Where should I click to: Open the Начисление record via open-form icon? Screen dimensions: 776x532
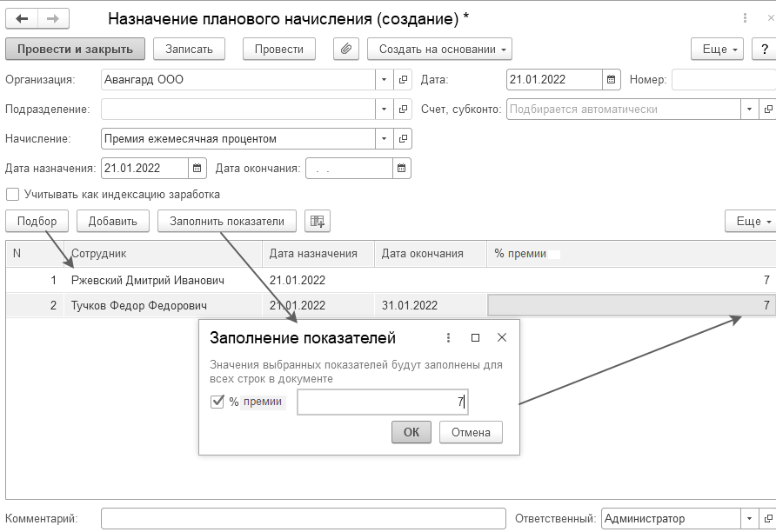[403, 138]
